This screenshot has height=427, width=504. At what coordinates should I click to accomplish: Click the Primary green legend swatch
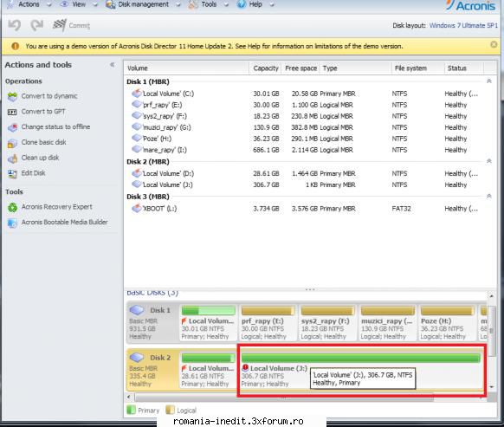click(131, 410)
